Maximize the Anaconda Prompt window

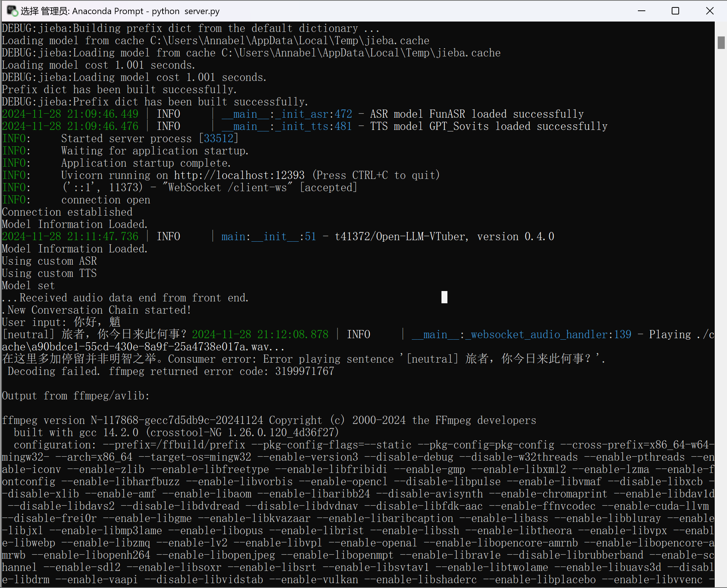point(675,11)
